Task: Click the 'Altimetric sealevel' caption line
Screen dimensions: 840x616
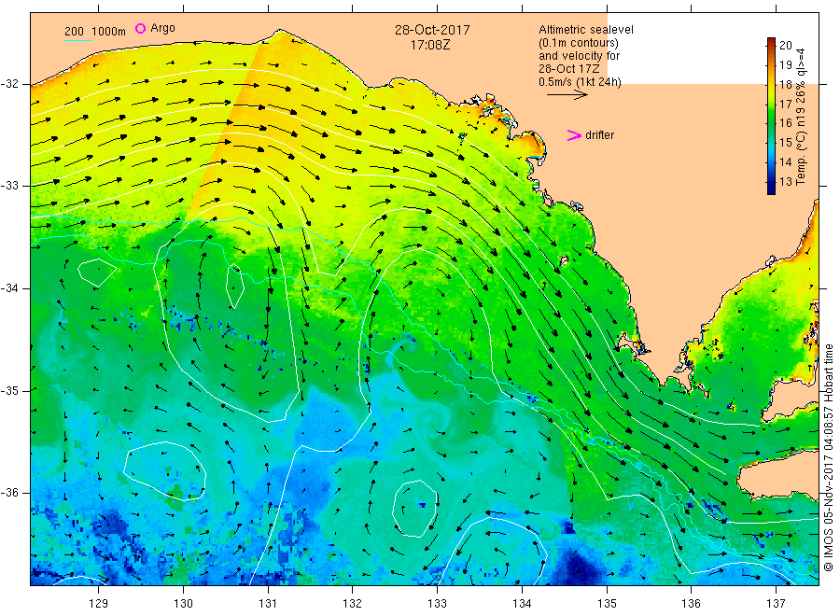Action: click(586, 30)
